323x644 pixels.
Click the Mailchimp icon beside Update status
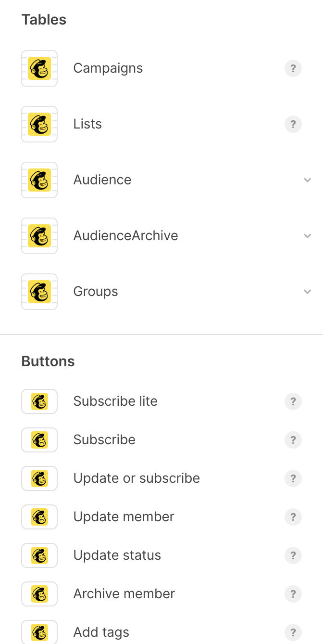[x=39, y=555]
